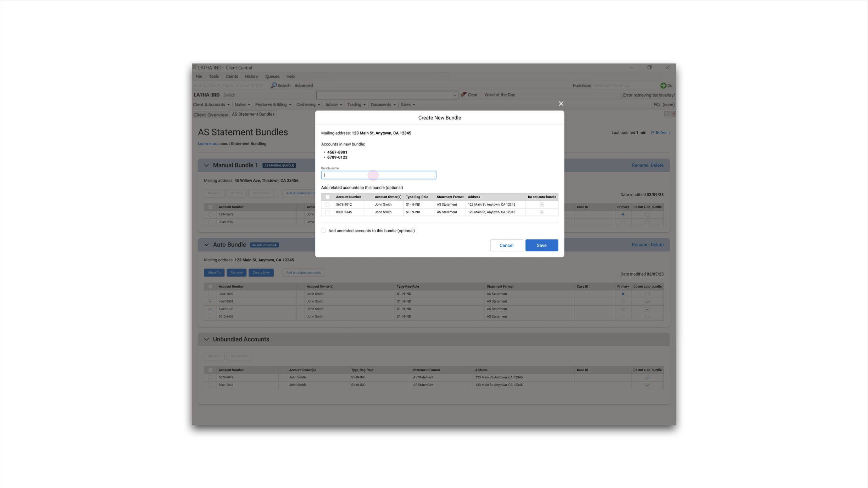Image resolution: width=868 pixels, height=488 pixels.
Task: Check the box for account 5678-9012 in the dialog
Action: click(328, 205)
